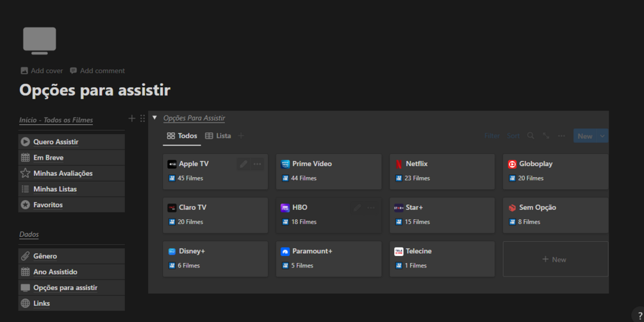The image size is (644, 322).
Task: Click the plus icon to add a block
Action: tap(132, 119)
